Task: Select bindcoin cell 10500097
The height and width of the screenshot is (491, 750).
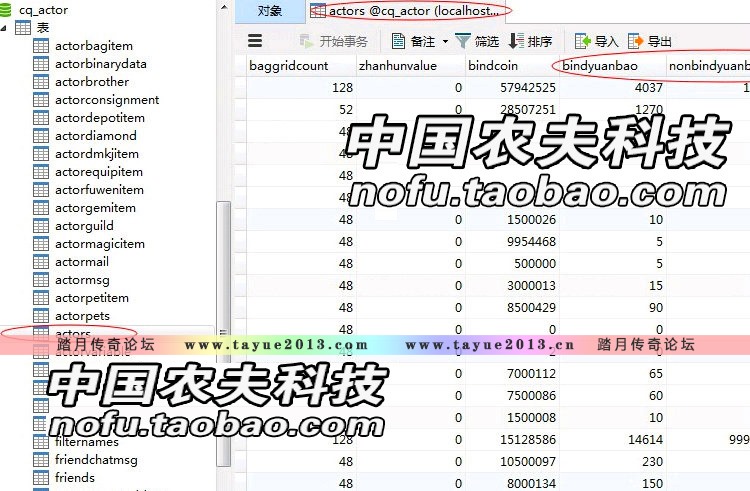Action: click(513, 462)
